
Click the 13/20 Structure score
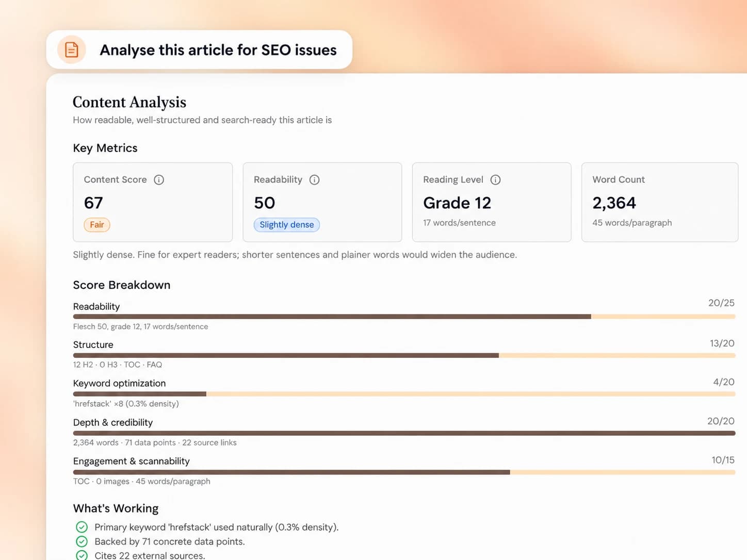click(x=722, y=343)
